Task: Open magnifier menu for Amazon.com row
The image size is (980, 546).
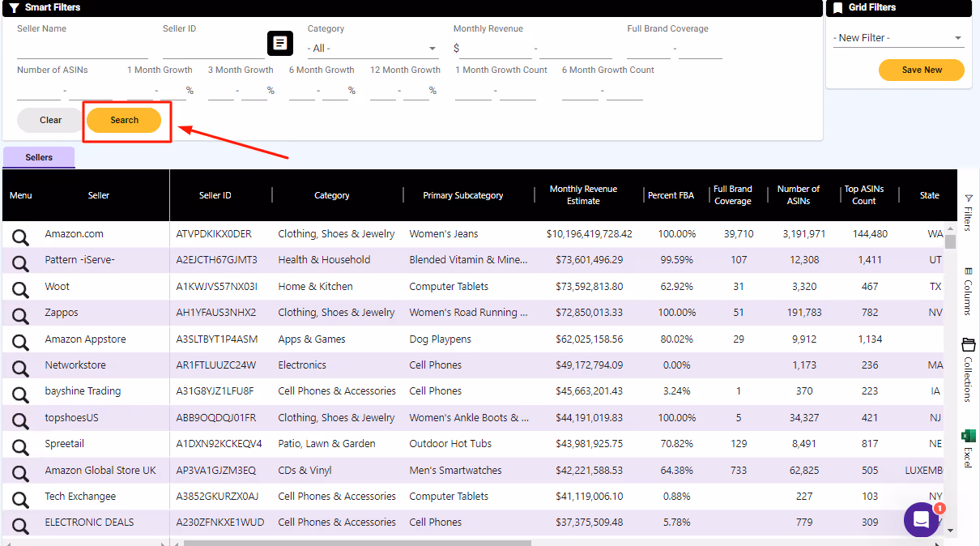Action: point(20,236)
